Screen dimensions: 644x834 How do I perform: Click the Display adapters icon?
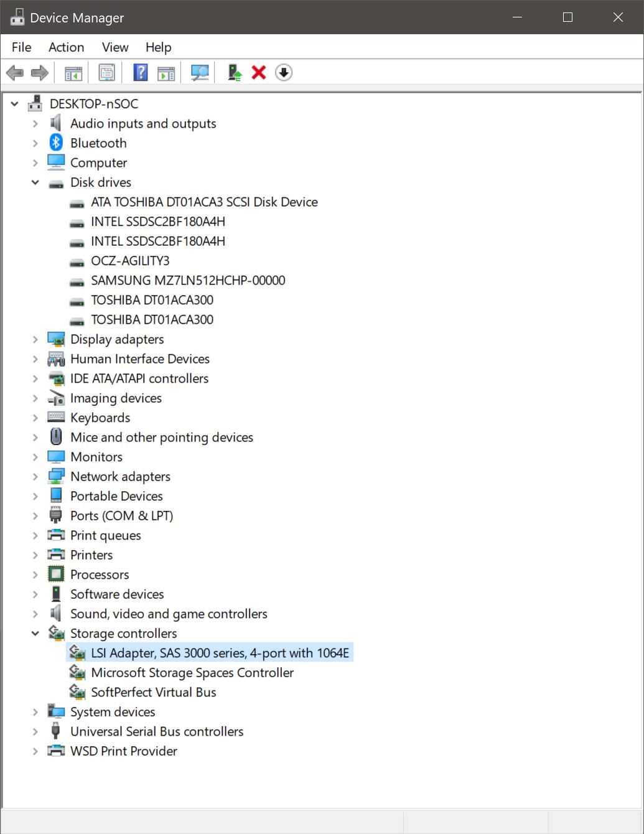pyautogui.click(x=56, y=339)
